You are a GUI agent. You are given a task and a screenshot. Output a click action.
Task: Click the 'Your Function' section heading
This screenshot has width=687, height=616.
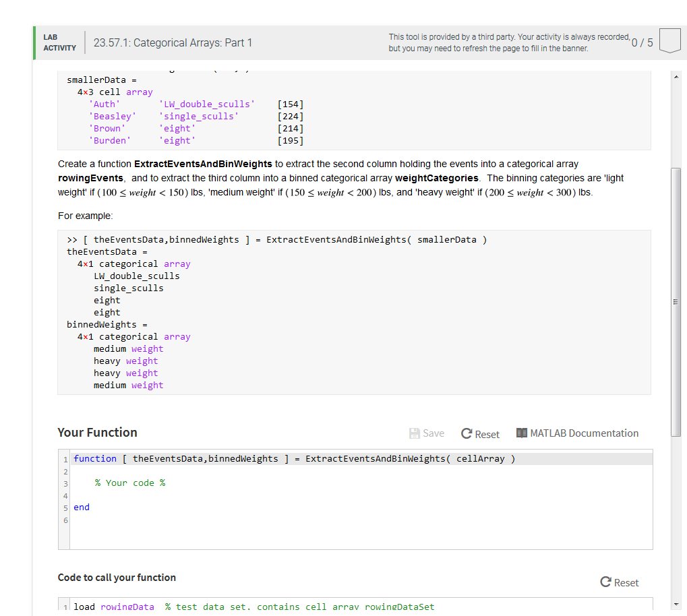(x=96, y=432)
